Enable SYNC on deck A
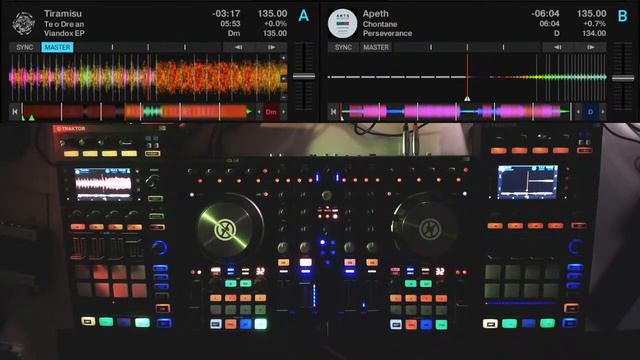Image resolution: width=640 pixels, height=360 pixels. [x=24, y=47]
